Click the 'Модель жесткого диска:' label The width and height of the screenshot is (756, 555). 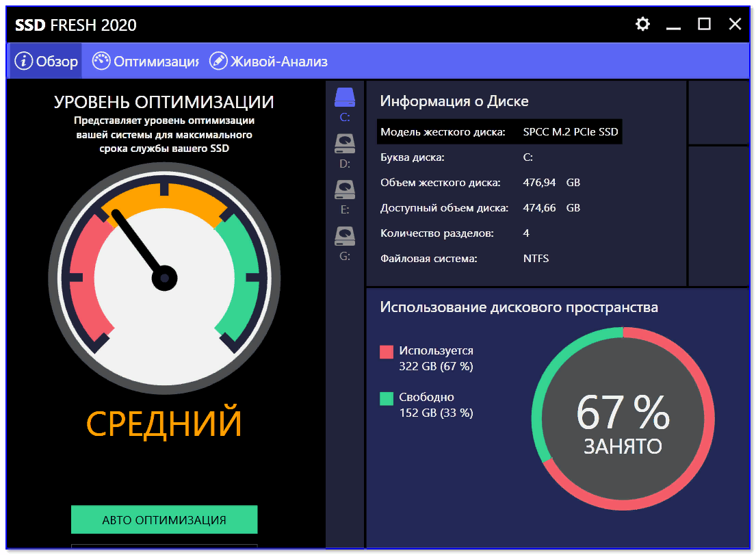pos(443,131)
